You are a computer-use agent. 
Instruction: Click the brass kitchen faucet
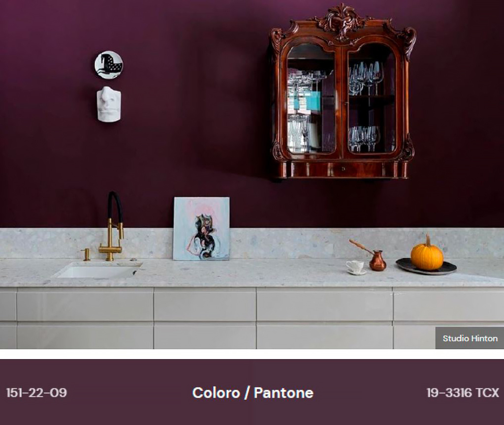(113, 226)
